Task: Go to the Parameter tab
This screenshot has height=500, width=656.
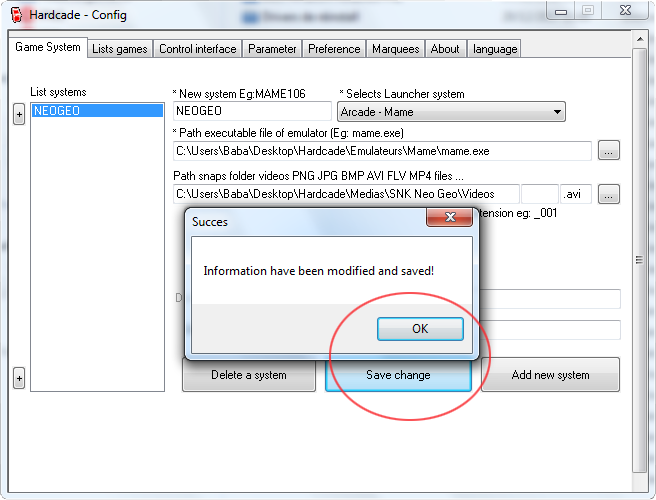Action: click(272, 49)
